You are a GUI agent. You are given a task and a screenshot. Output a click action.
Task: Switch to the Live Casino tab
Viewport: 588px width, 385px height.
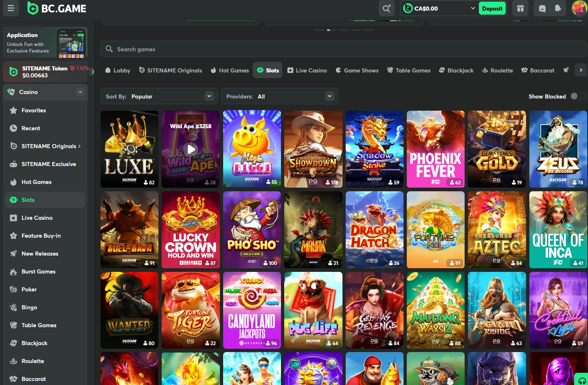coord(307,70)
